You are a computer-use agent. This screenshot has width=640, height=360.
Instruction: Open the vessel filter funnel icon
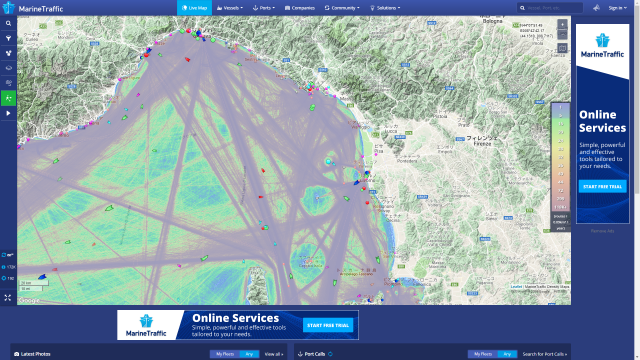pos(8,38)
